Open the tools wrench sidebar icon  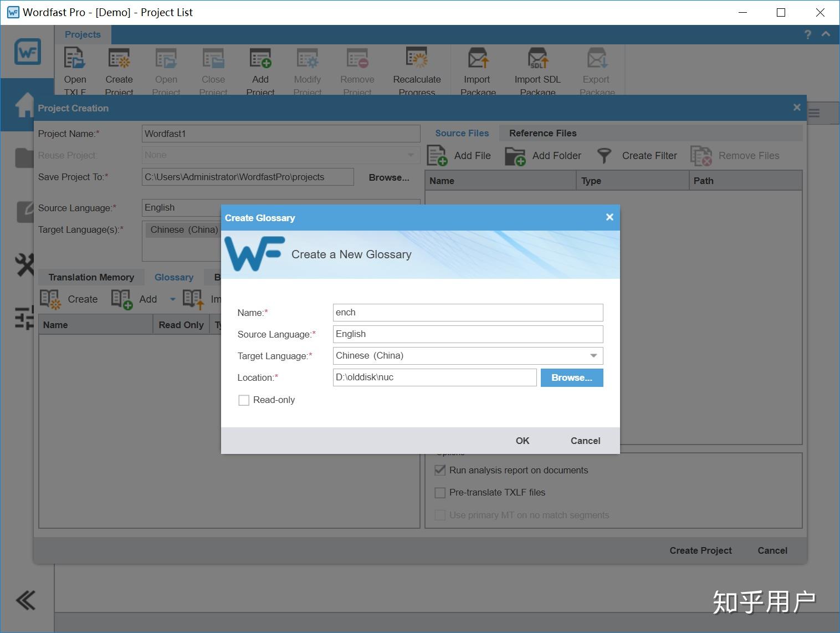pos(25,265)
